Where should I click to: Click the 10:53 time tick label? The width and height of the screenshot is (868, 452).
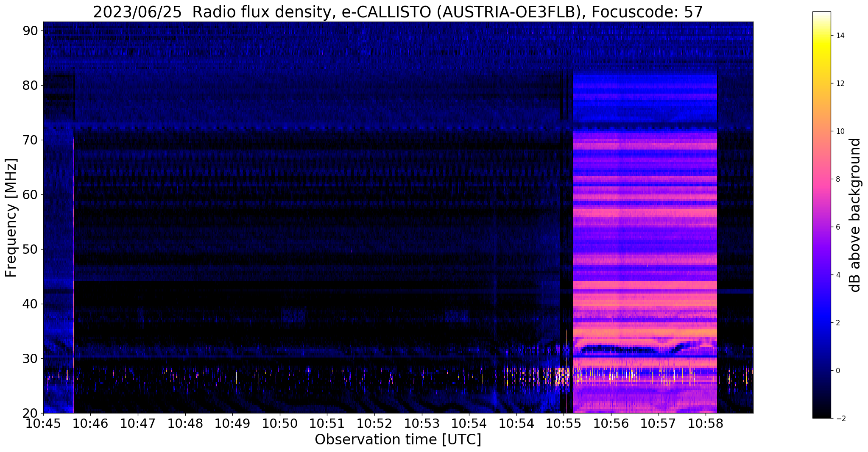[421, 423]
